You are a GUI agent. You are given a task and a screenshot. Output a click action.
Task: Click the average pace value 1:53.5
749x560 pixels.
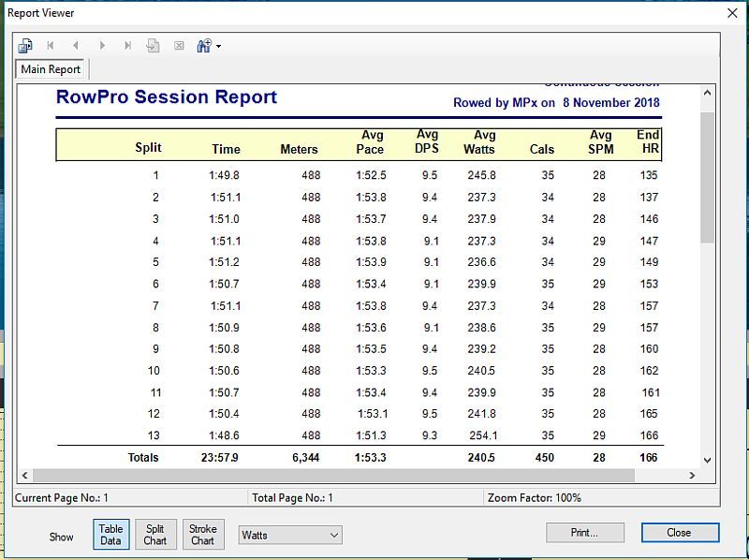tap(371, 349)
